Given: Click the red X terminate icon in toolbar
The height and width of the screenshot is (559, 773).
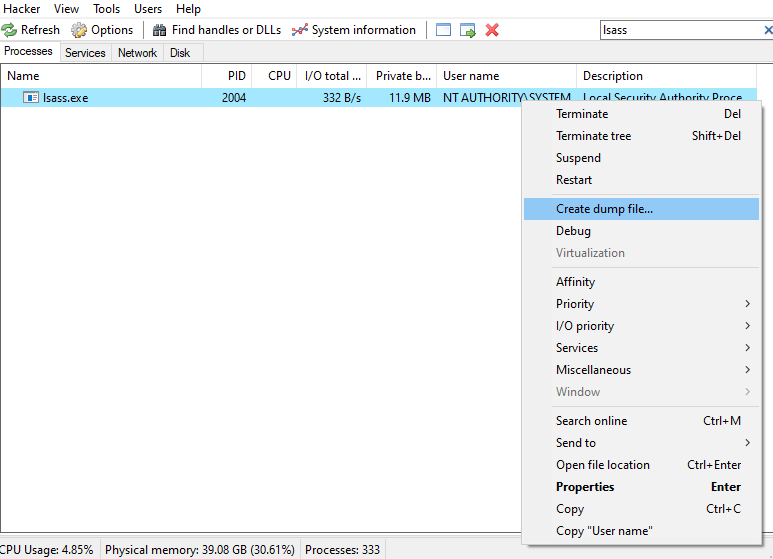Looking at the screenshot, I should tap(492, 30).
